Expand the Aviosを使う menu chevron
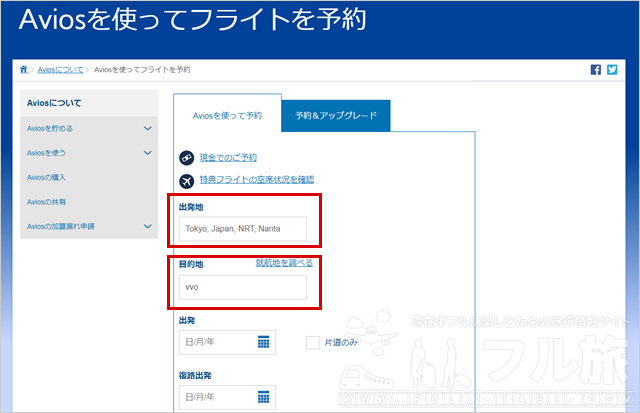The height and width of the screenshot is (413, 640). [x=148, y=153]
